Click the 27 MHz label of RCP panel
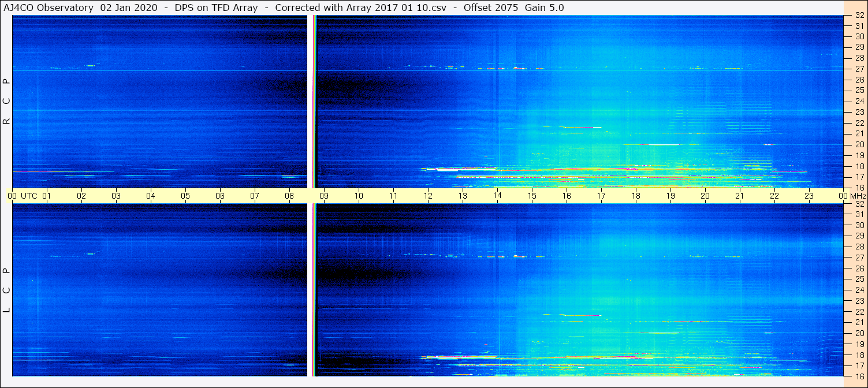The width and height of the screenshot is (868, 388). (859, 69)
